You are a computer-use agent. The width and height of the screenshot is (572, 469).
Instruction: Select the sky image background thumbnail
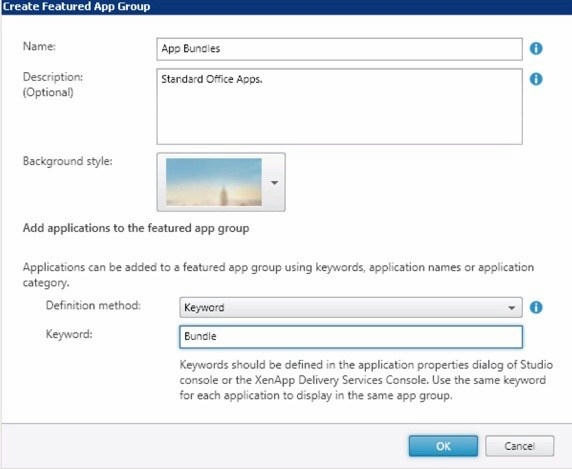tap(214, 182)
